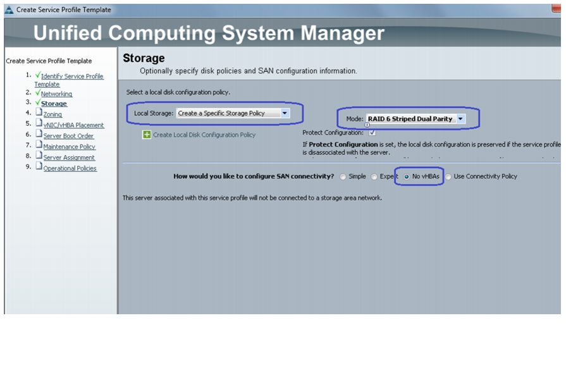Select the Expert SAN connectivity option
Image resolution: width=566 pixels, height=392 pixels.
point(374,176)
